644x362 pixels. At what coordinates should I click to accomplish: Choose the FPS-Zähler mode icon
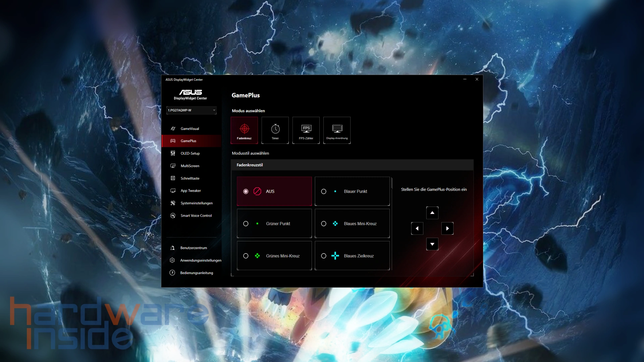pos(306,130)
